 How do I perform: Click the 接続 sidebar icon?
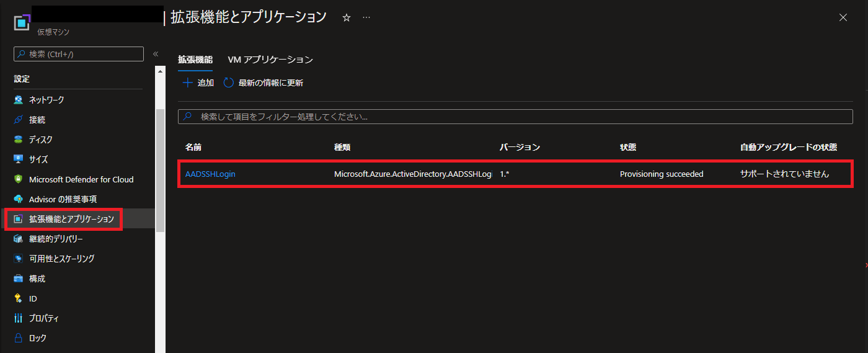point(18,120)
